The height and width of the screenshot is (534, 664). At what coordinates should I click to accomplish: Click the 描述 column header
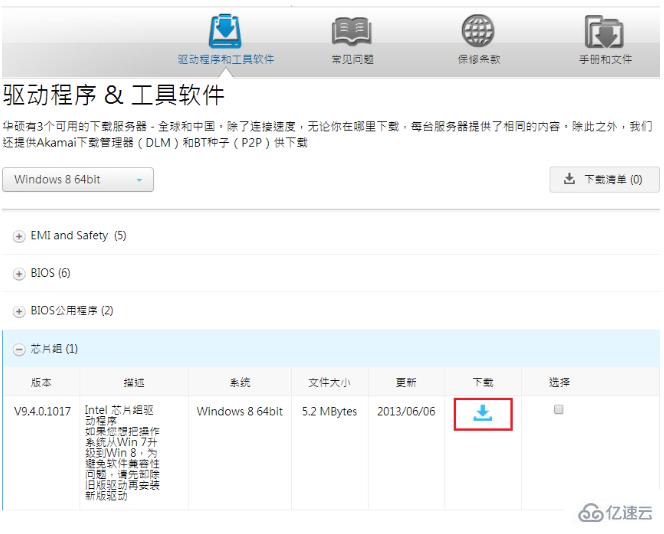coord(134,382)
